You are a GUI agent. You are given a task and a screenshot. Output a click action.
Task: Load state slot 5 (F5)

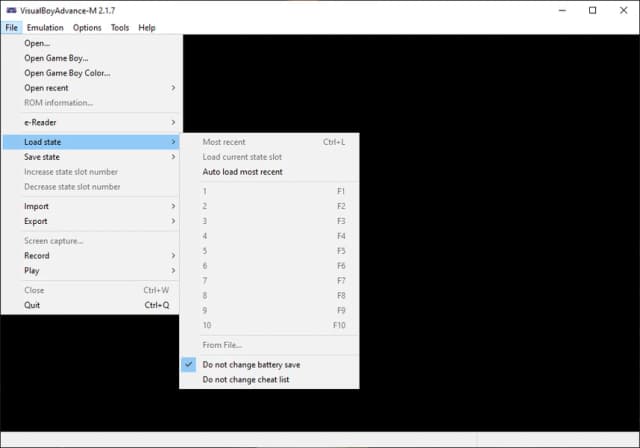point(269,251)
